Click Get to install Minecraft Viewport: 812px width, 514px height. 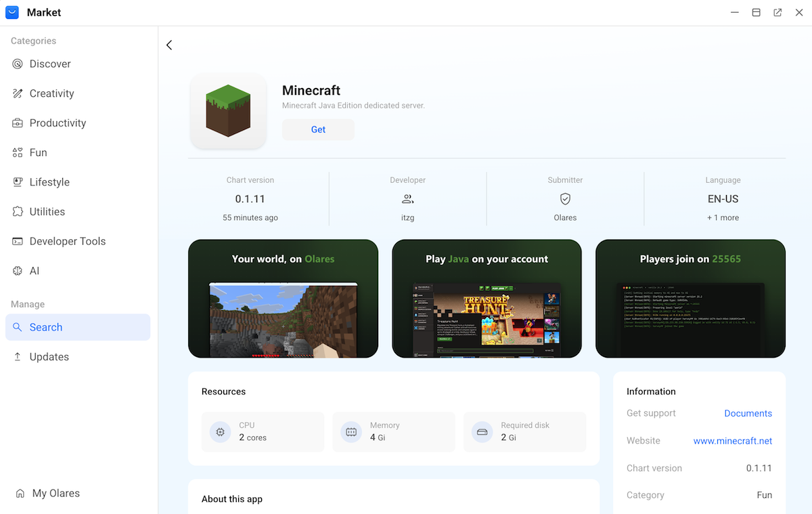coord(318,129)
